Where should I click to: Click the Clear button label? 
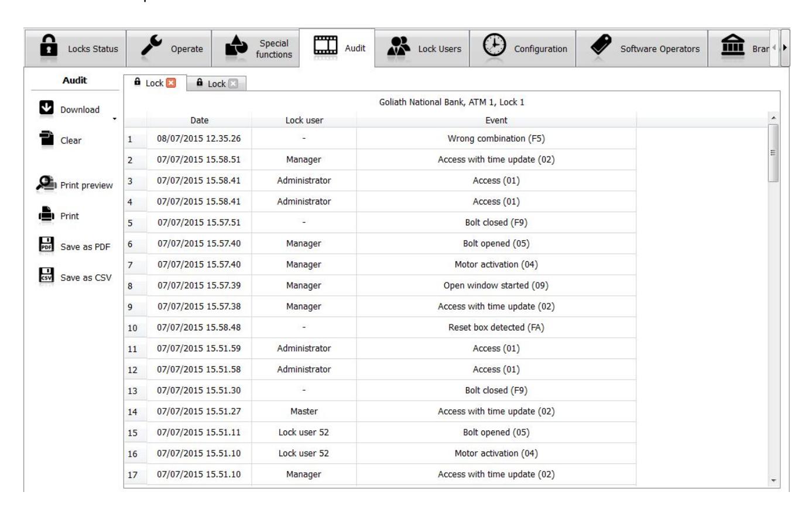(71, 141)
